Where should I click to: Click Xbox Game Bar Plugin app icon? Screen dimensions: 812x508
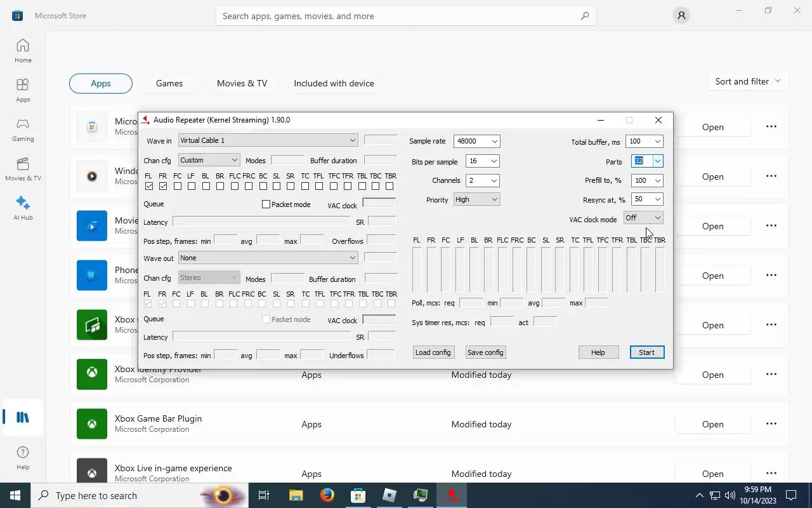coord(92,424)
